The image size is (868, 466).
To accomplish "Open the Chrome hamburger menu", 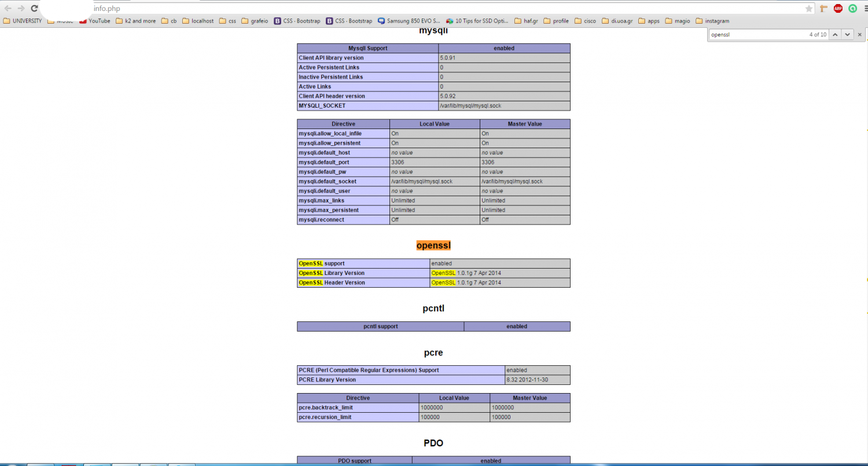I will click(865, 9).
